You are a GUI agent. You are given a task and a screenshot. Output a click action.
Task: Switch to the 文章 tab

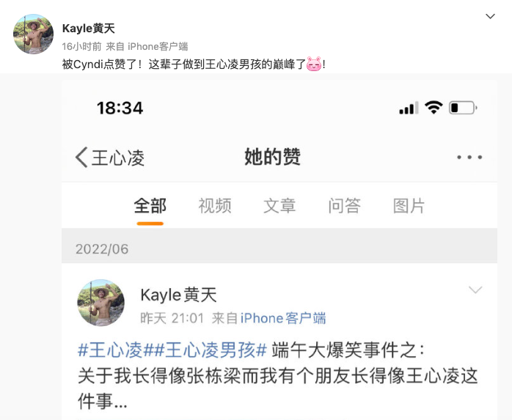(x=279, y=206)
